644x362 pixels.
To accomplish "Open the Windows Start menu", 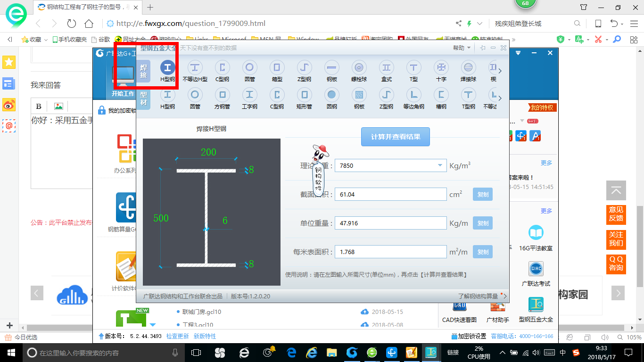I will pos(11,353).
